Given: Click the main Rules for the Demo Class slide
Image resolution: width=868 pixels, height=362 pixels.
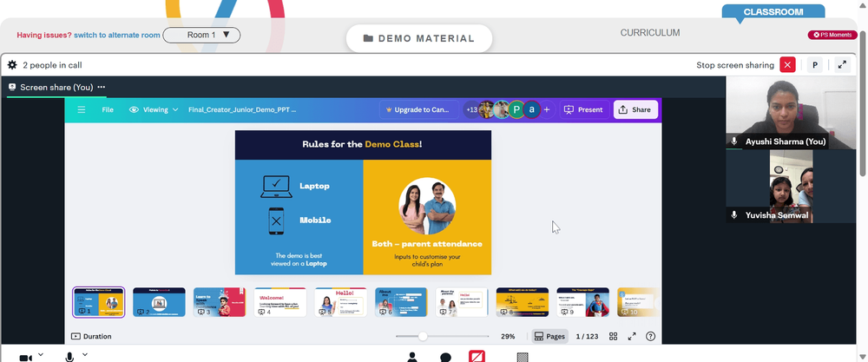Looking at the screenshot, I should tap(363, 202).
